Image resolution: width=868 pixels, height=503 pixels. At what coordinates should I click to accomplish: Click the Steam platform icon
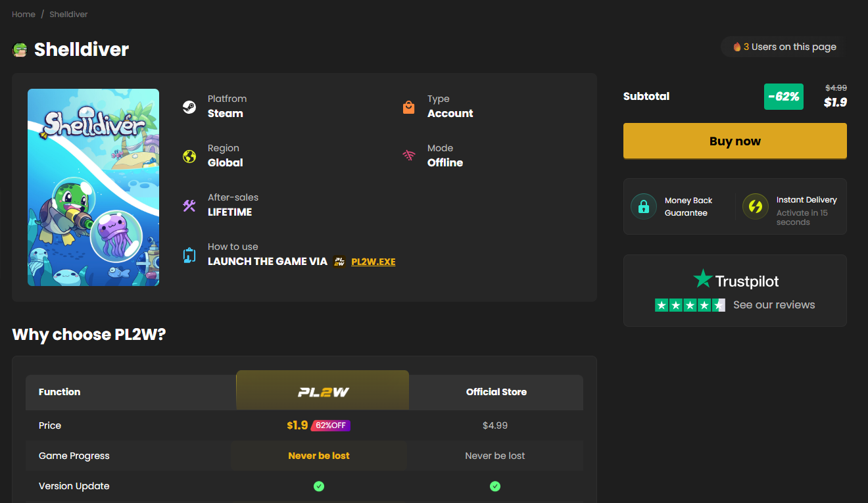point(189,107)
